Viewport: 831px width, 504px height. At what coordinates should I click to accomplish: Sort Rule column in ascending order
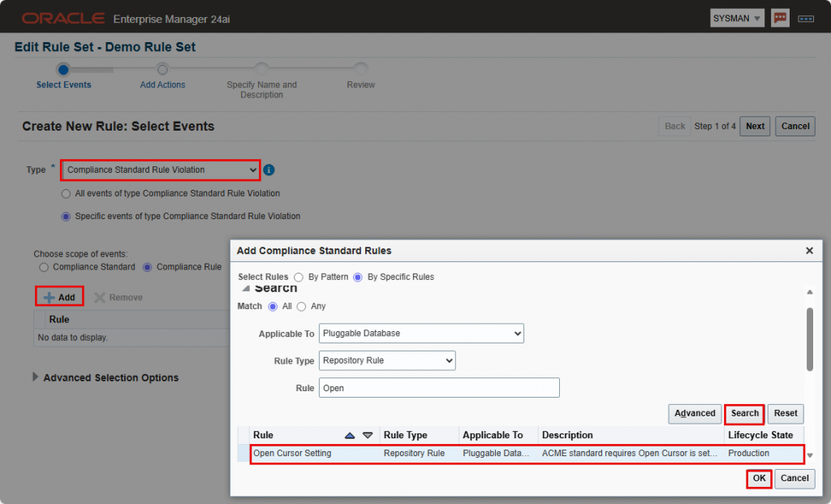click(350, 435)
